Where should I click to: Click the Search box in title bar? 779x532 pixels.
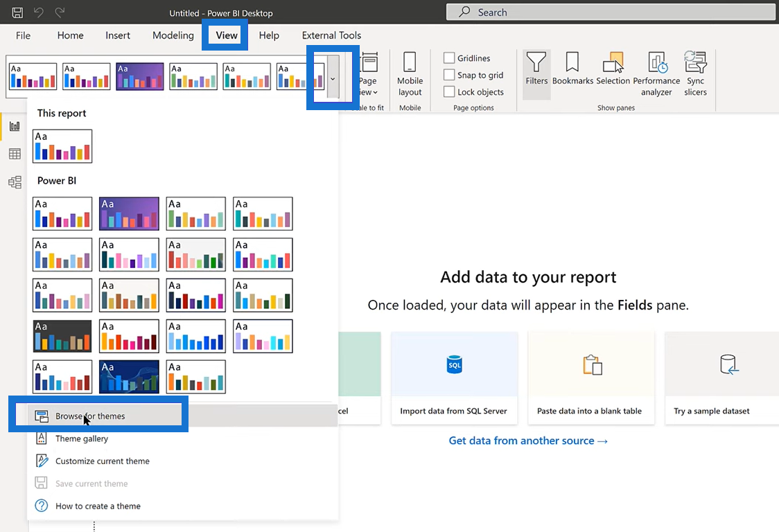pos(611,12)
